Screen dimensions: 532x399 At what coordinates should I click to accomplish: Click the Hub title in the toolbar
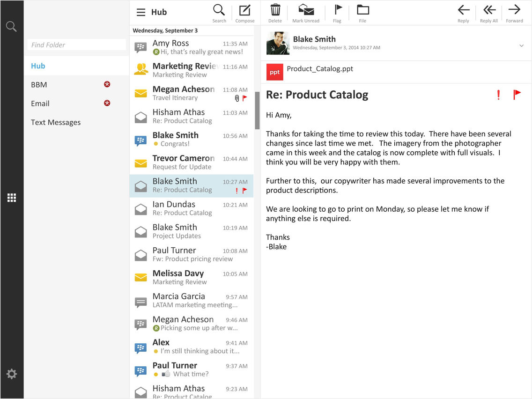point(159,12)
